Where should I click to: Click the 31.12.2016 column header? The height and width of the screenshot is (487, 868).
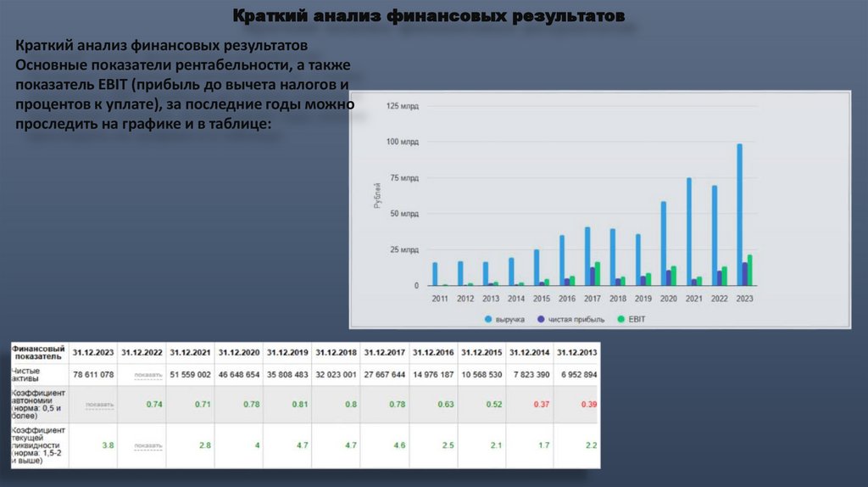pyautogui.click(x=433, y=352)
